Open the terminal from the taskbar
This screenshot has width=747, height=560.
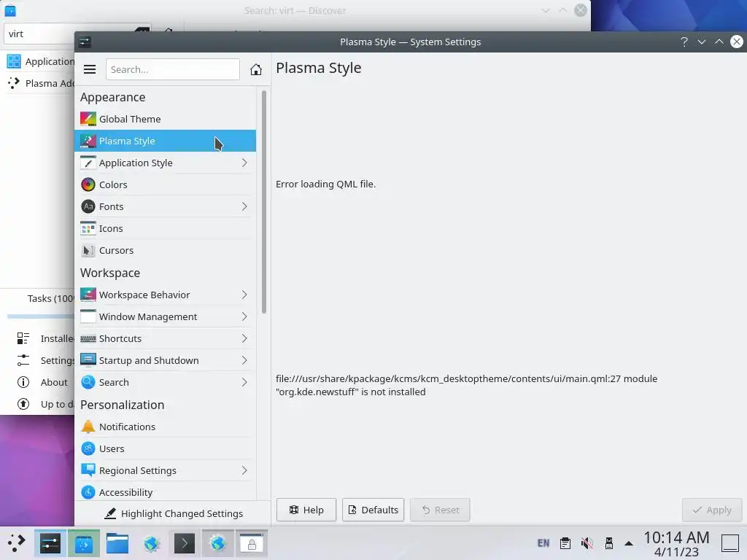click(185, 543)
